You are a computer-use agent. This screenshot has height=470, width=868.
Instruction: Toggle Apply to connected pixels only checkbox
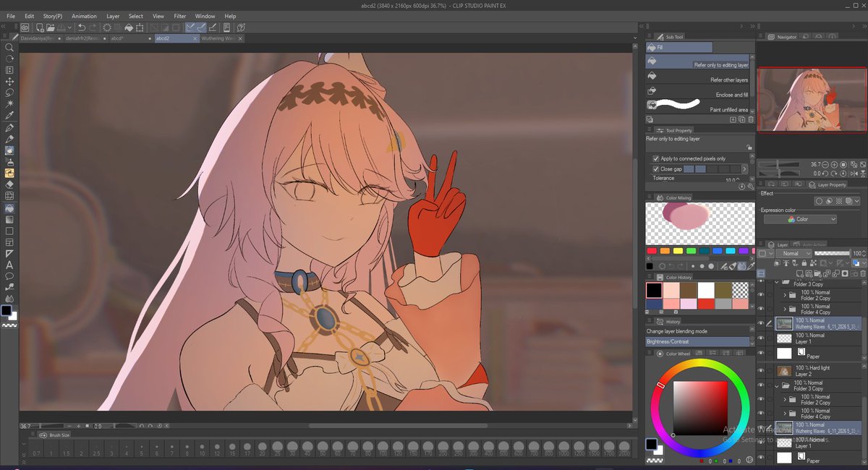point(655,158)
